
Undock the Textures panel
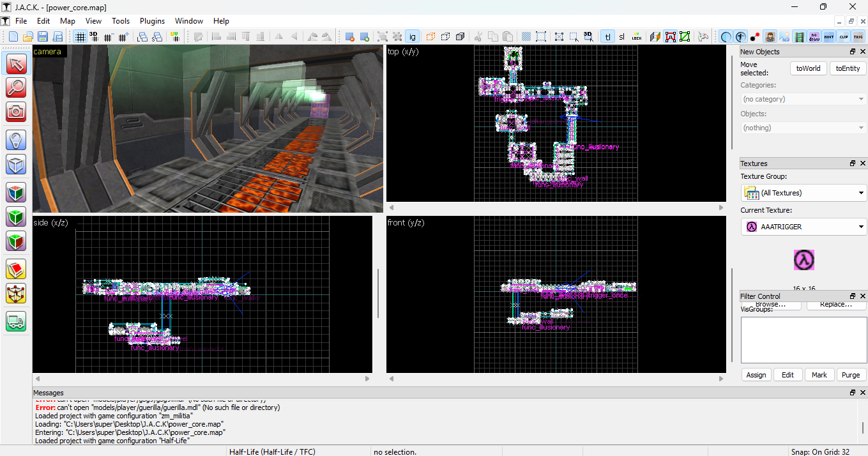(x=853, y=163)
